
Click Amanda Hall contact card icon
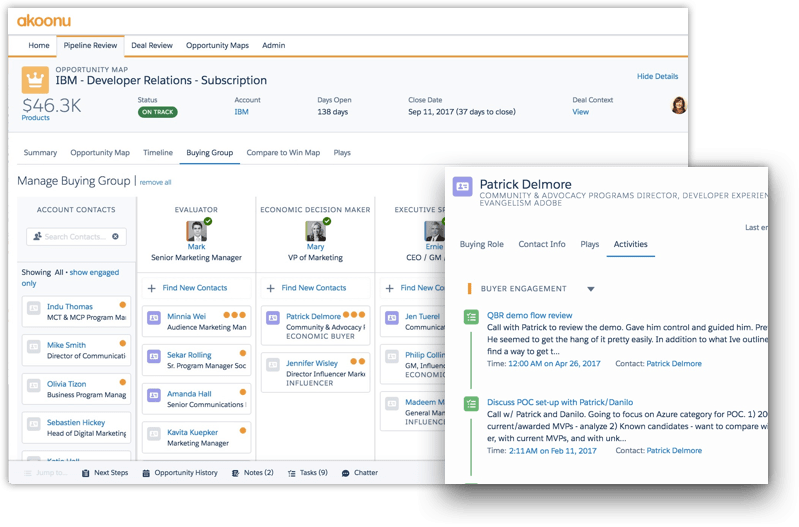click(x=154, y=395)
